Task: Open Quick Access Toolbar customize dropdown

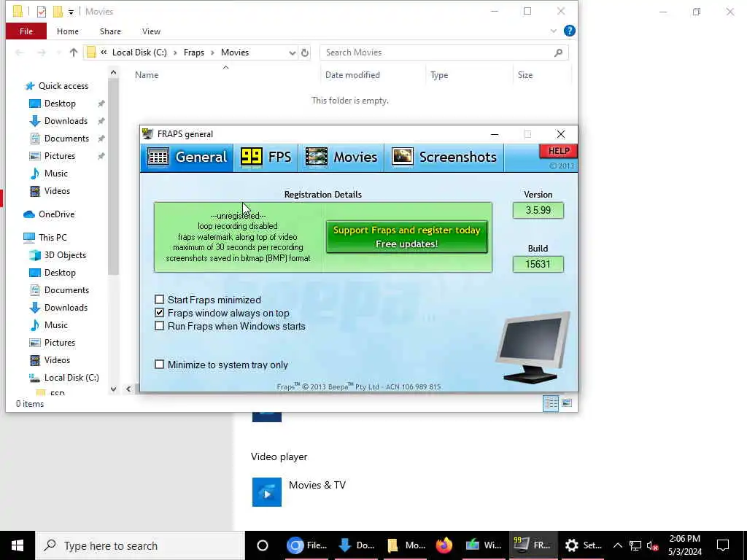Action: point(71,12)
